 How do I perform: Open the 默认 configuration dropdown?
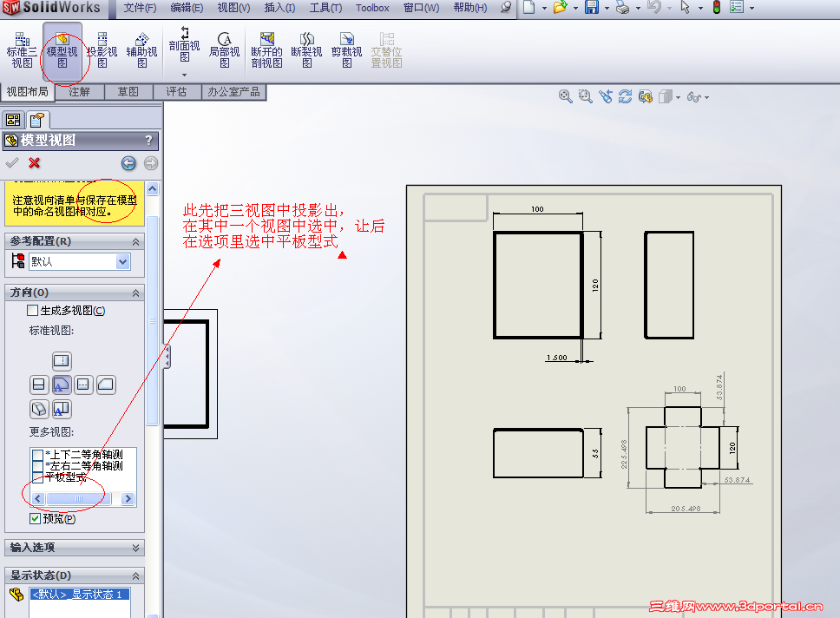tap(123, 261)
